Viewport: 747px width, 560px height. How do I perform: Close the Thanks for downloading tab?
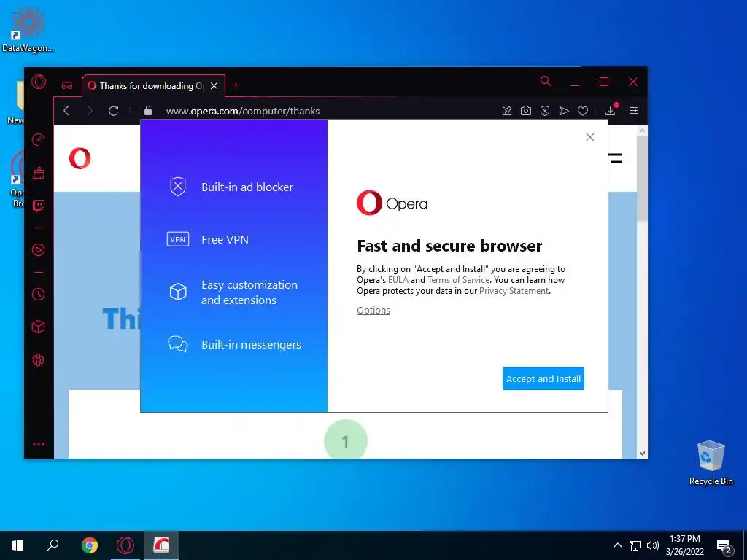click(x=214, y=86)
